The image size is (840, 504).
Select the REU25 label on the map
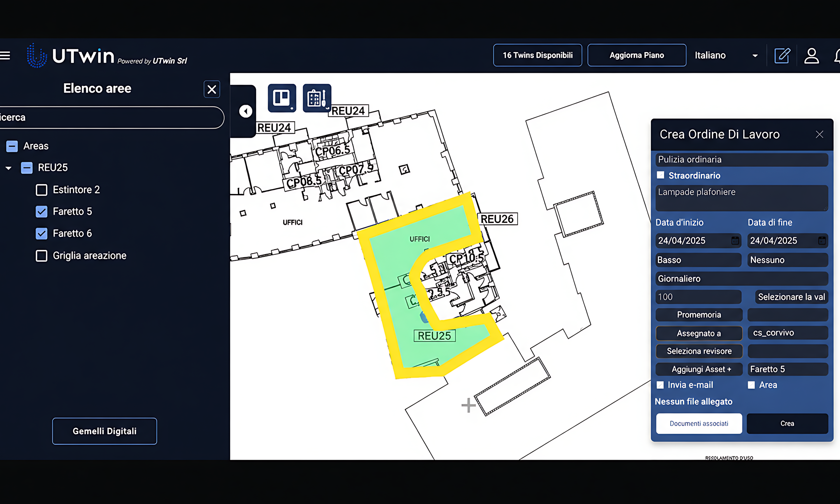[x=434, y=336]
